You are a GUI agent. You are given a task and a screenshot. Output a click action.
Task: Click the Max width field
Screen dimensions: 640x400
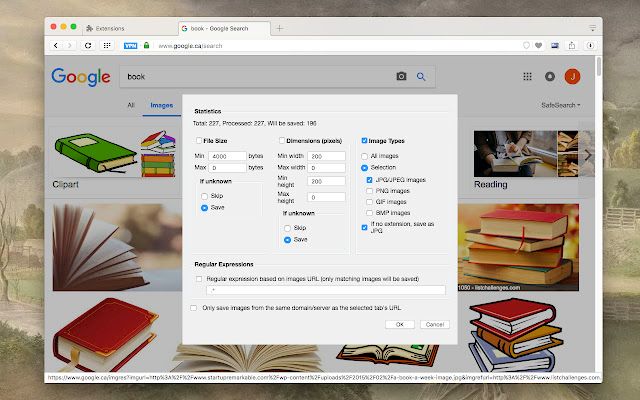click(x=326, y=168)
